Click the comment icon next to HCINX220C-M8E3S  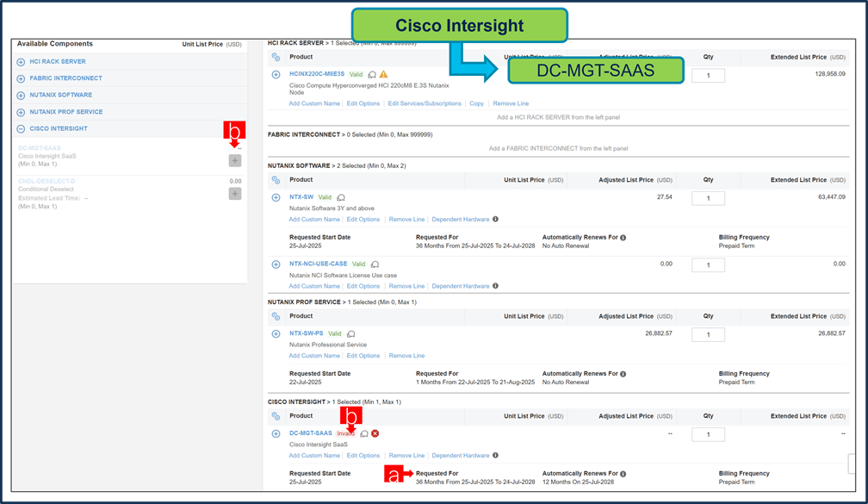[372, 75]
